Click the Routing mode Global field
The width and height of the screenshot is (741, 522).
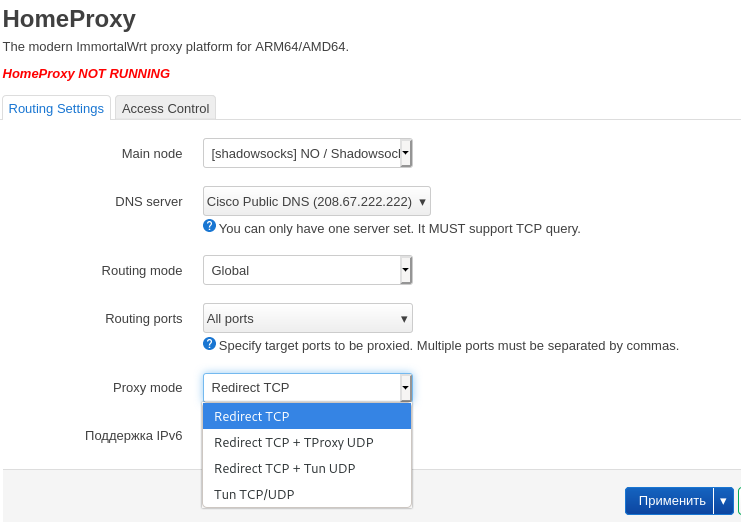pos(302,270)
